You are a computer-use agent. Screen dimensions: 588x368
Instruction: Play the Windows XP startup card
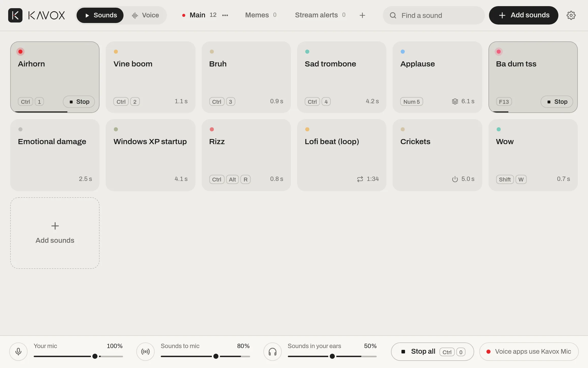(151, 155)
